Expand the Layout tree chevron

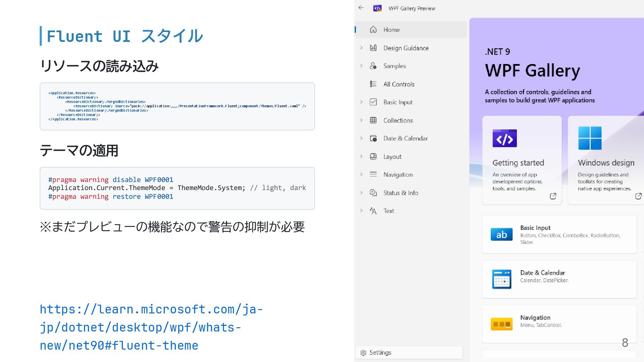point(361,157)
